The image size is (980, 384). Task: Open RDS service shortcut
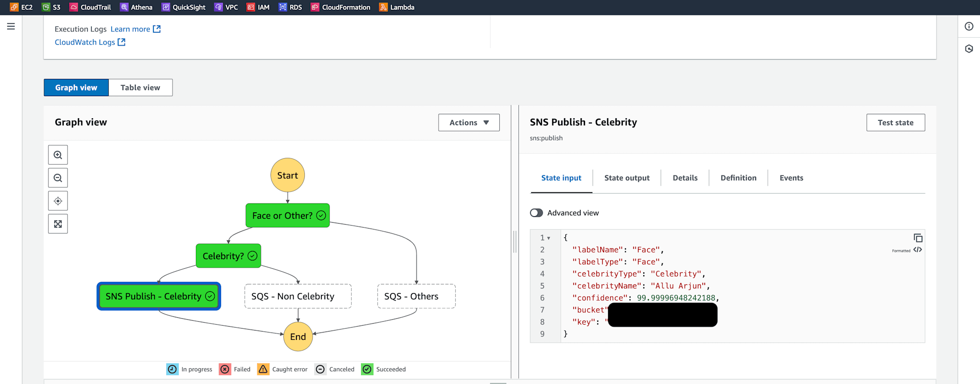pyautogui.click(x=291, y=7)
